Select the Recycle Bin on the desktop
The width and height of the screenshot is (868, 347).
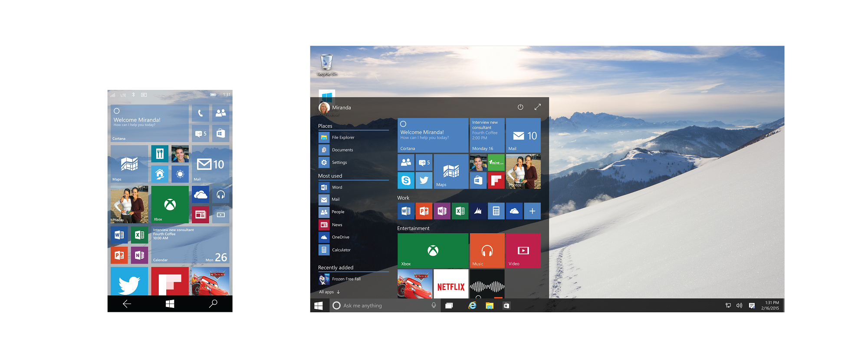click(326, 65)
